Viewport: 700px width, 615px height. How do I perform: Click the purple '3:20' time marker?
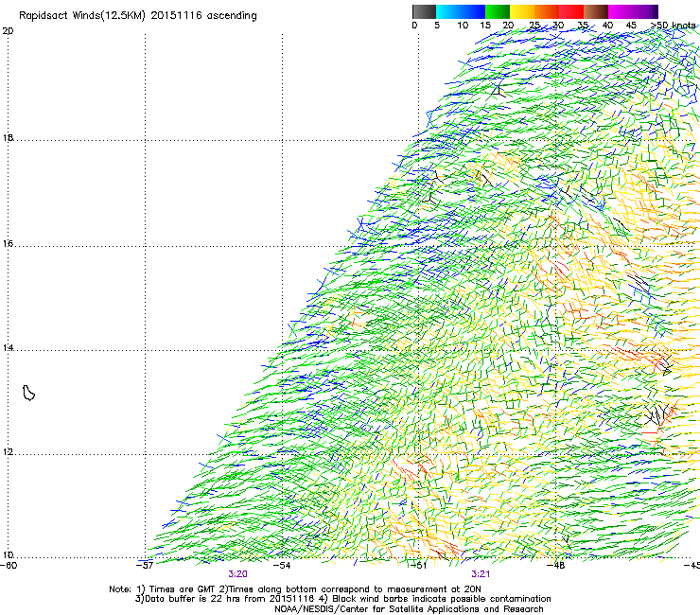238,574
